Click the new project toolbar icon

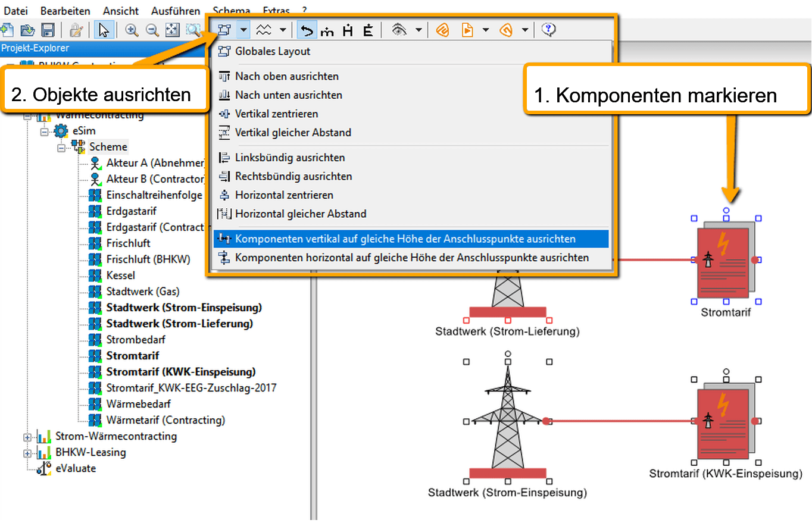point(7,30)
